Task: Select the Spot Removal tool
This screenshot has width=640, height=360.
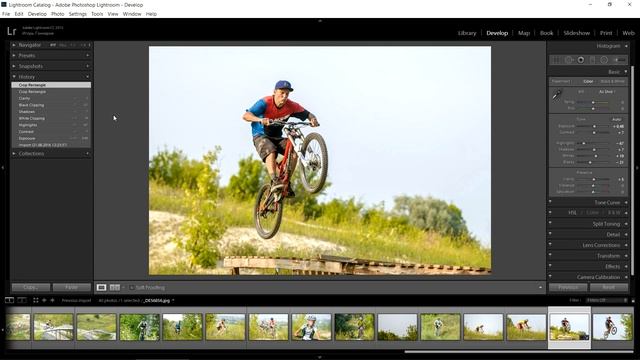Action: coord(569,60)
